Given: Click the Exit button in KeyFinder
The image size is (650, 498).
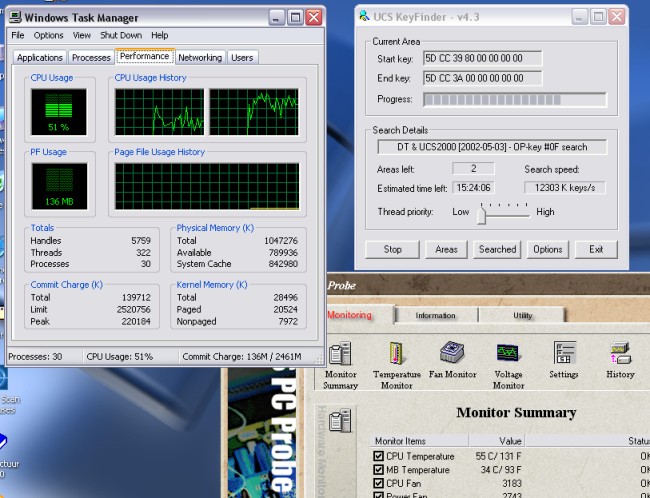Looking at the screenshot, I should pyautogui.click(x=596, y=249).
